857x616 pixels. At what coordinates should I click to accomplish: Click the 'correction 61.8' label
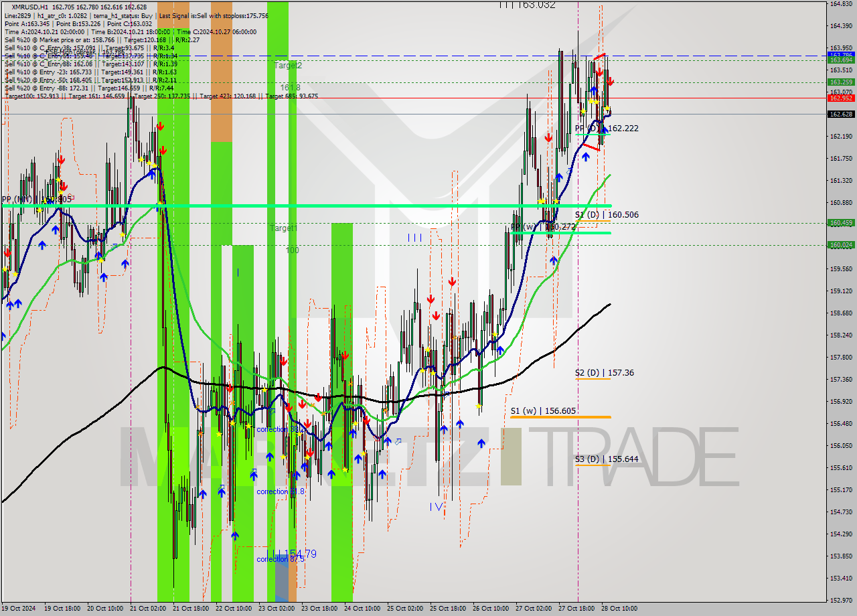click(x=281, y=491)
